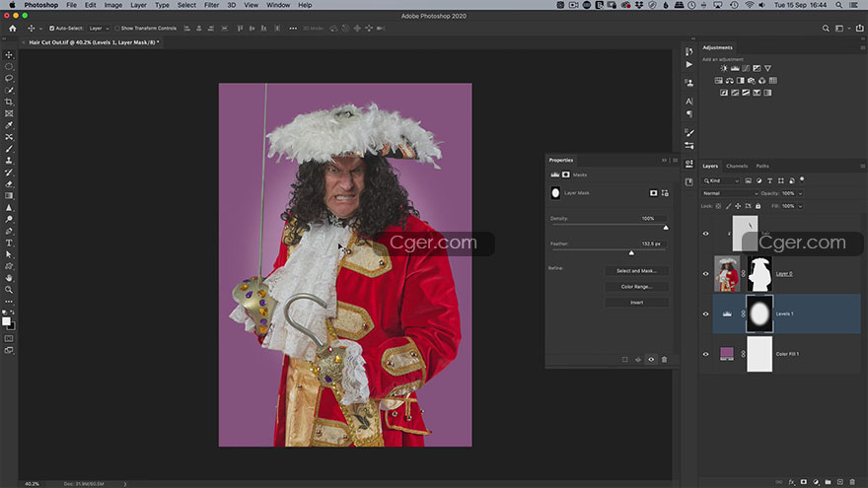
Task: Select the Lasso tool
Action: tap(9, 78)
